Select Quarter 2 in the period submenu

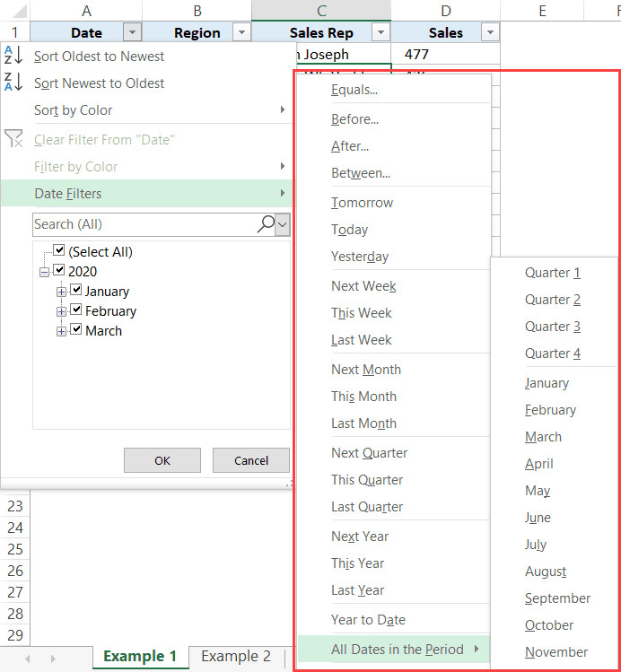pyautogui.click(x=555, y=300)
